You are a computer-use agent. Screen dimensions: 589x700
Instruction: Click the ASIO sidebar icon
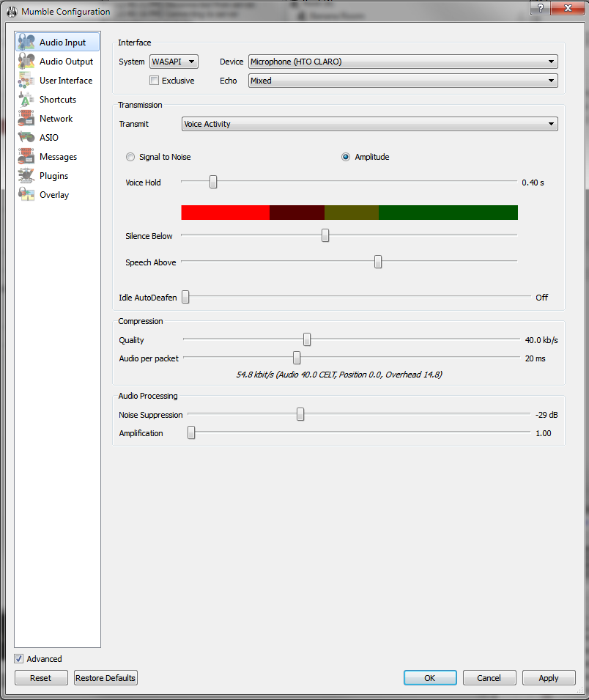click(x=26, y=137)
